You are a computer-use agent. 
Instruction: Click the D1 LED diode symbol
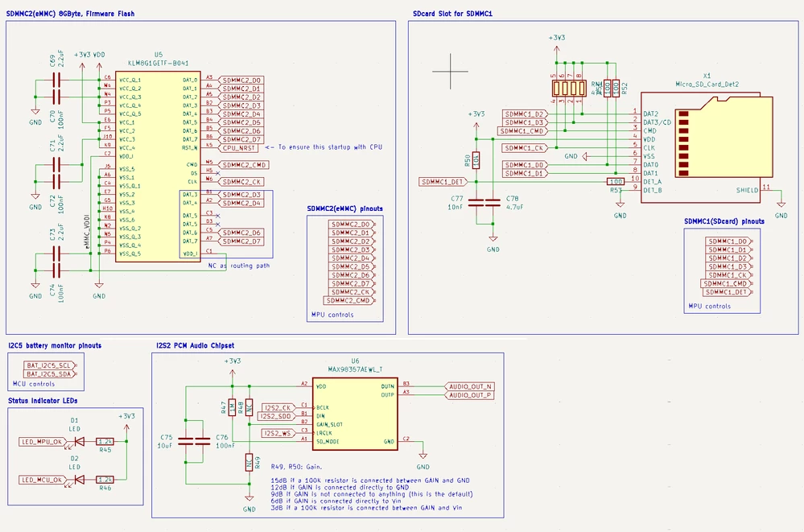pos(79,441)
